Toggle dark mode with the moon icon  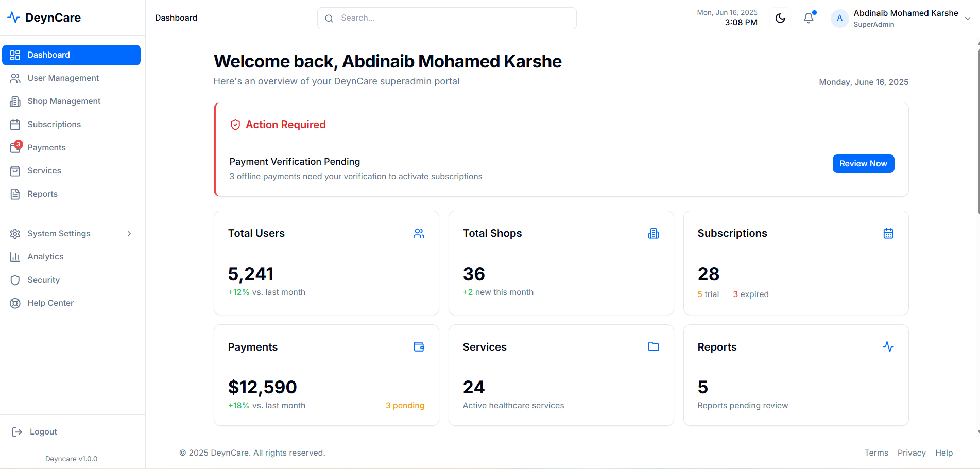(780, 18)
